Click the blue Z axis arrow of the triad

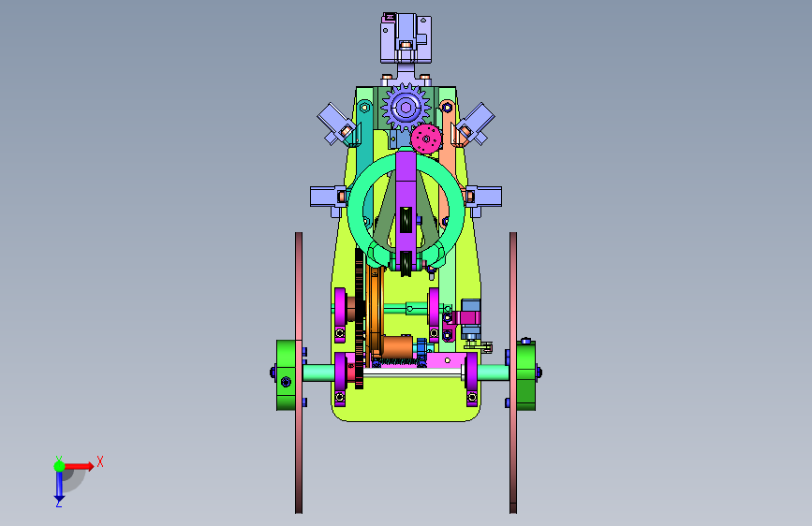tap(59, 486)
